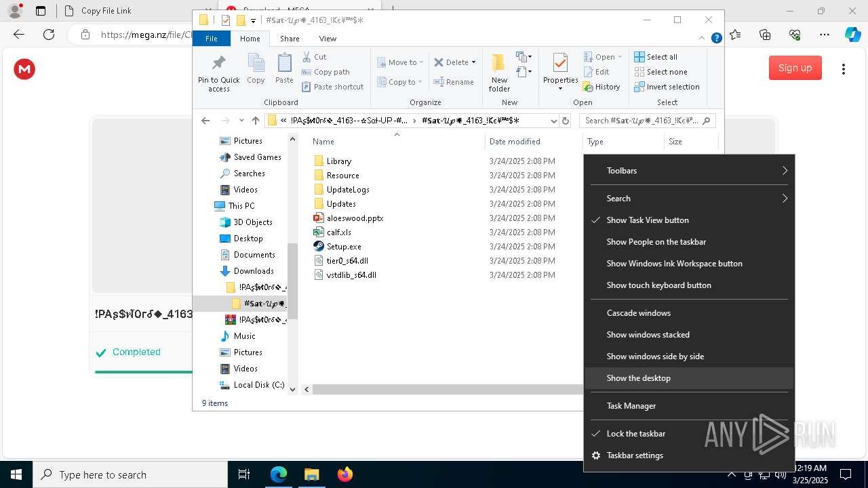Choose Cascade windows
This screenshot has height=488, width=868.
click(x=689, y=313)
